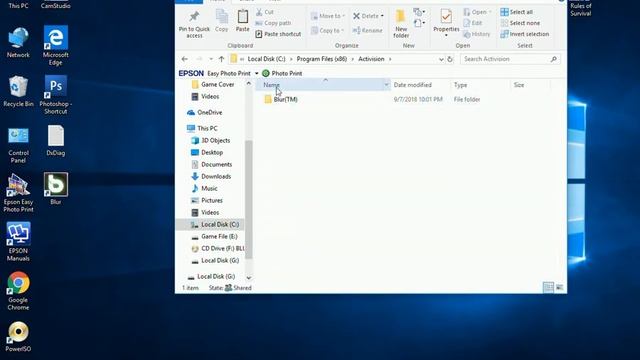Click Local Disk (C:) in address bar
Image resolution: width=640 pixels, height=360 pixels.
tap(267, 59)
